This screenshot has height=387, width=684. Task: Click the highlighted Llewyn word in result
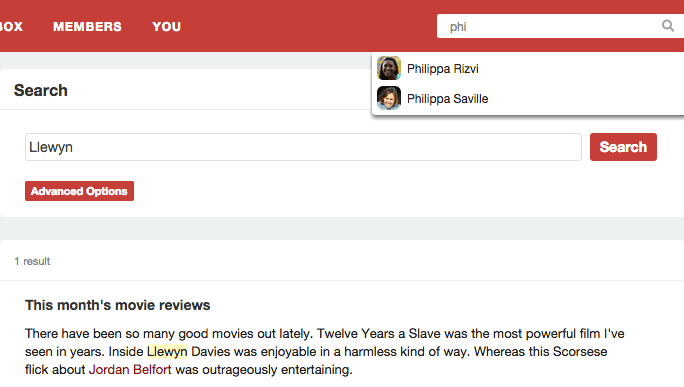167,352
